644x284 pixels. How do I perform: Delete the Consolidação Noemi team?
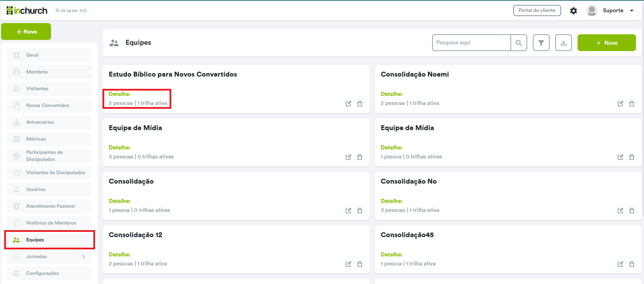click(631, 104)
